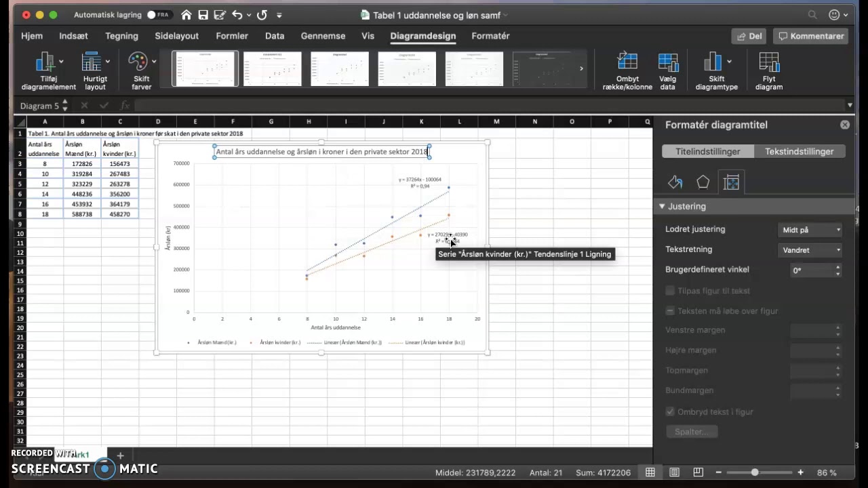
Task: Click the Del share button
Action: tap(749, 36)
